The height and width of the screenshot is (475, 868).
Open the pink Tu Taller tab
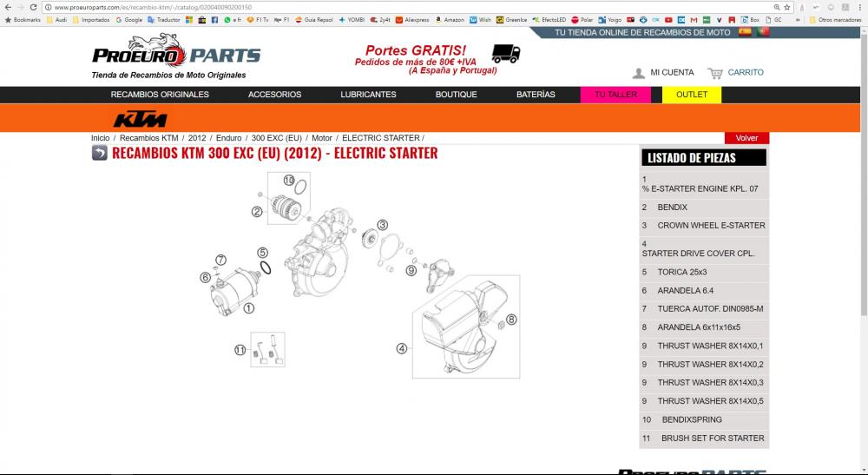click(x=615, y=95)
